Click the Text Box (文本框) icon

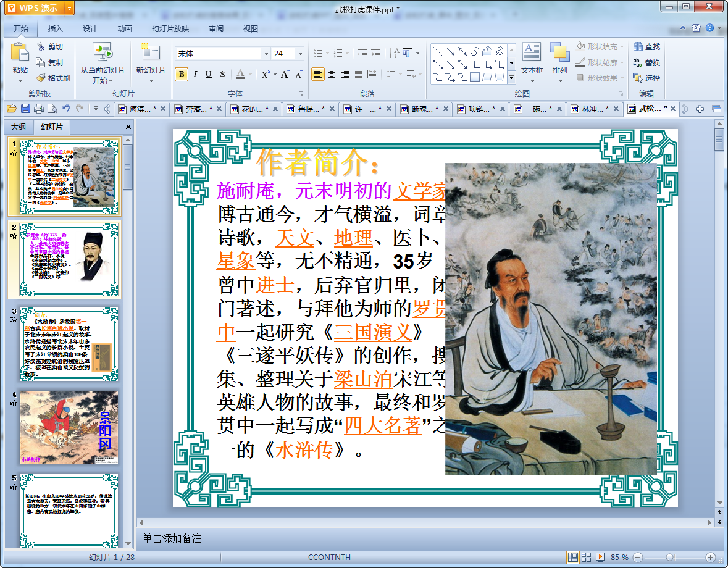point(532,52)
